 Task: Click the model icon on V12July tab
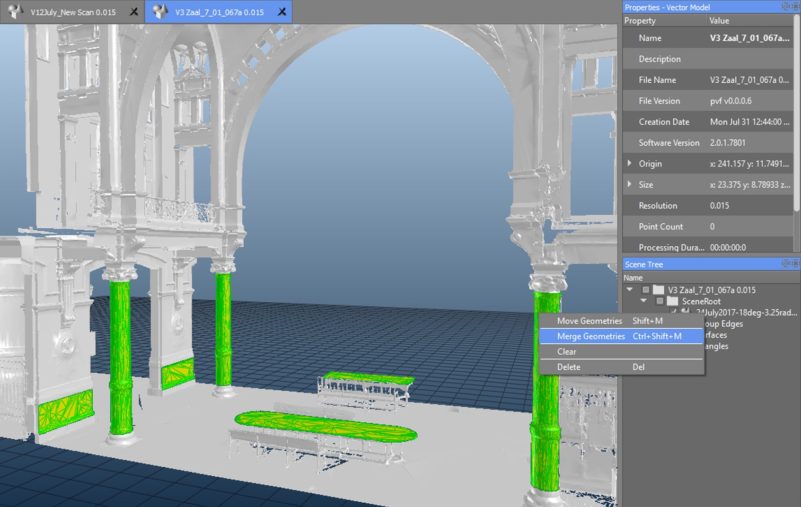pyautogui.click(x=13, y=12)
